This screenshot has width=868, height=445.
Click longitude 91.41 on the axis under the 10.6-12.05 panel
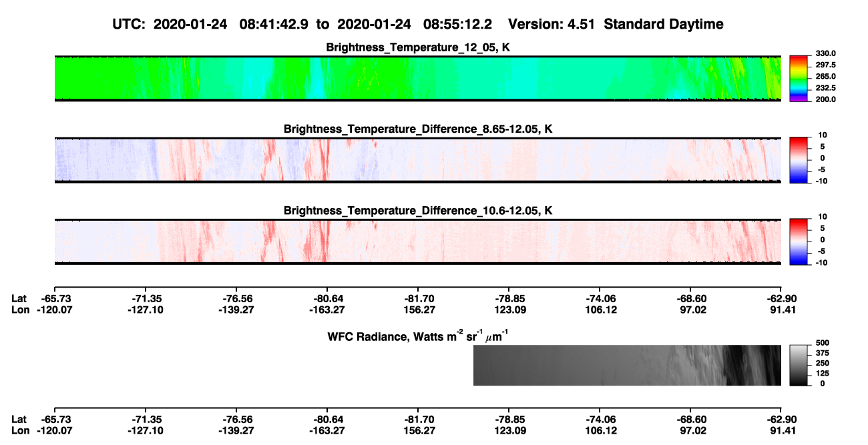point(782,309)
